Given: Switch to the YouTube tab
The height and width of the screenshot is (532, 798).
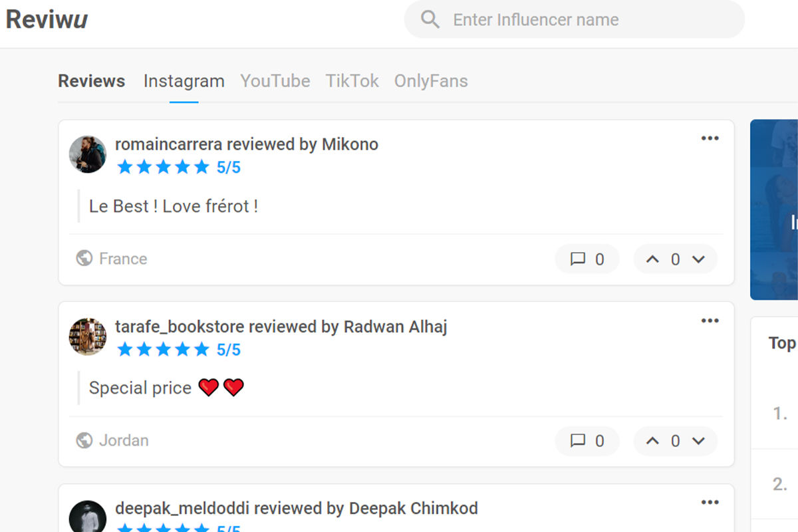Looking at the screenshot, I should click(x=275, y=81).
